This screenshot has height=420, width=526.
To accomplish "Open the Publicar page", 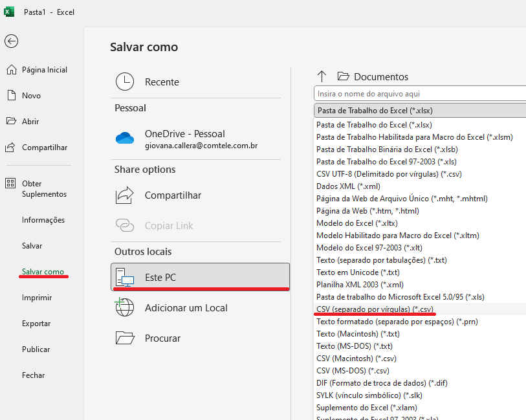I will click(36, 349).
